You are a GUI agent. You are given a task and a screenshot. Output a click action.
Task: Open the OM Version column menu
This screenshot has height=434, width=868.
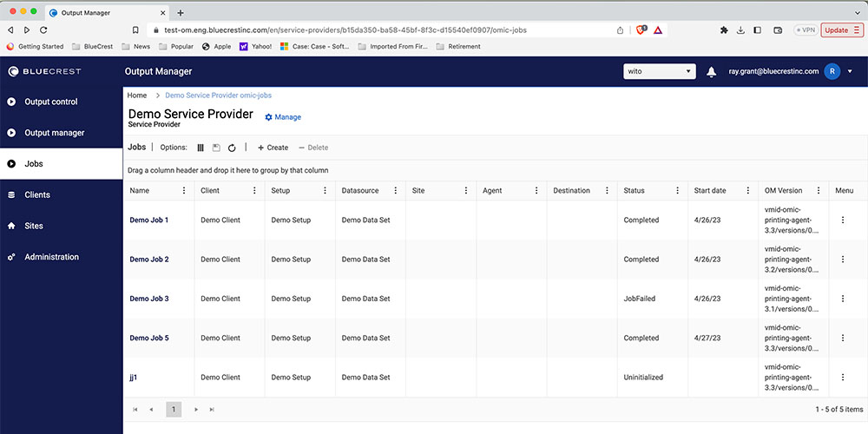click(x=819, y=190)
